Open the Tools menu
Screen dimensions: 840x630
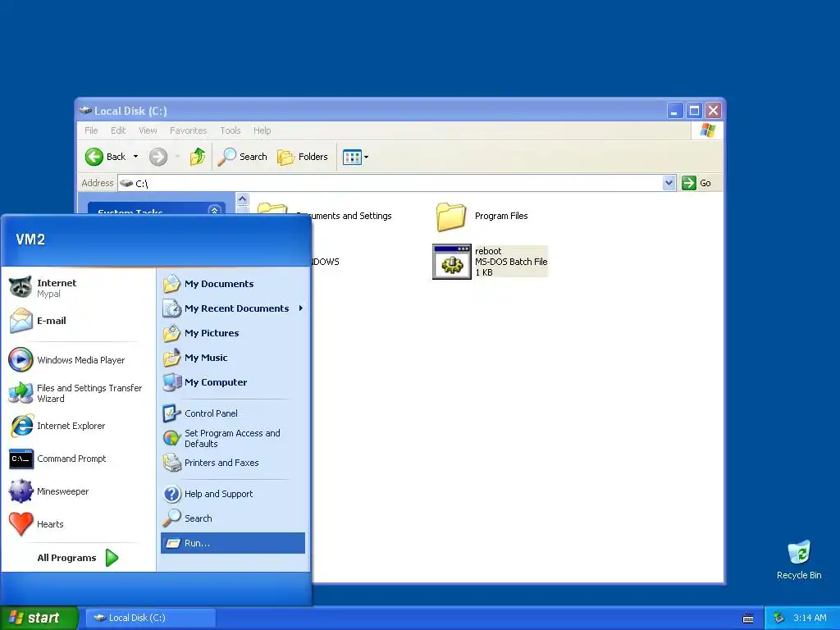point(231,130)
